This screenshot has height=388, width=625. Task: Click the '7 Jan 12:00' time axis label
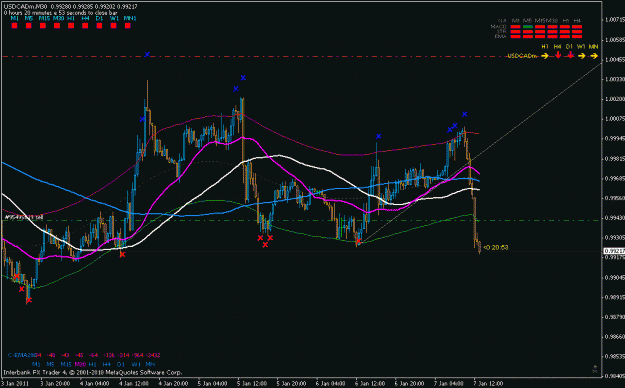click(x=488, y=384)
